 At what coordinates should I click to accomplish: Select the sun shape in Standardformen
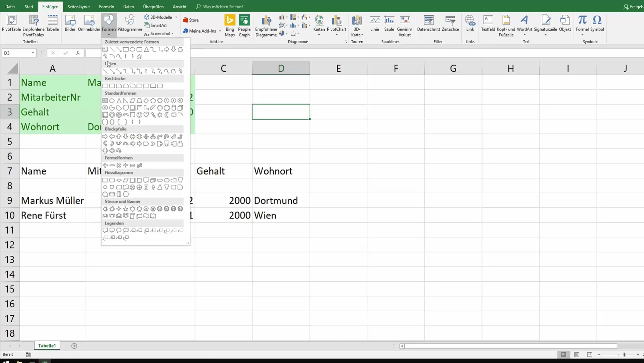[160, 115]
